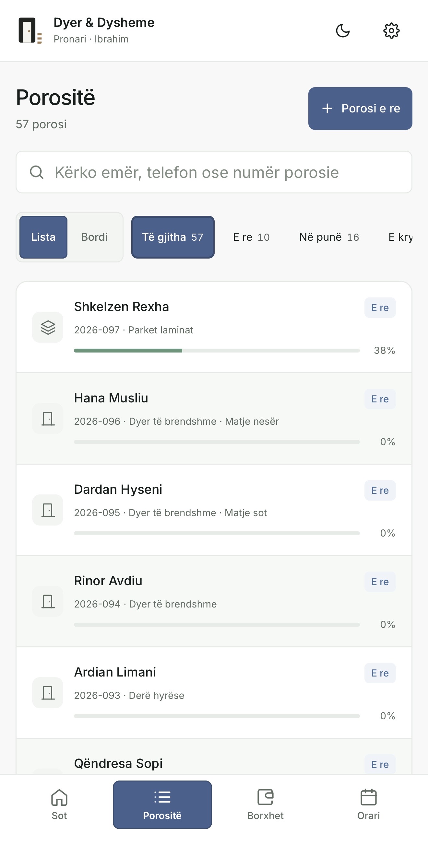Open settings via the gear icon
428x868 pixels.
pos(391,31)
